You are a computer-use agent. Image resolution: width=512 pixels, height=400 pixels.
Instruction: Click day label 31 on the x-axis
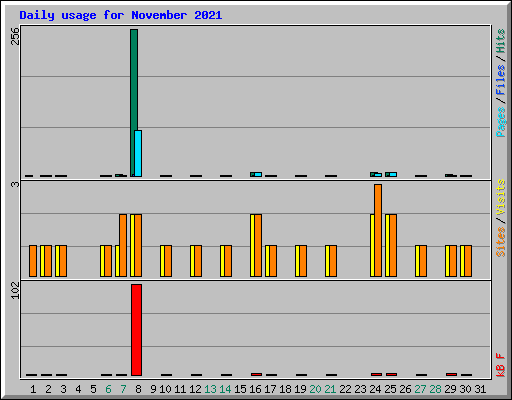(480, 389)
